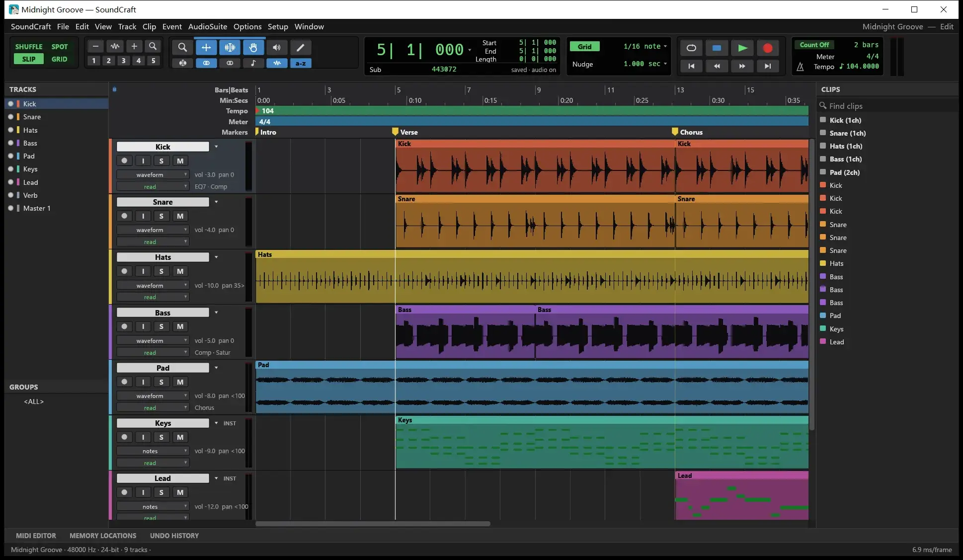Expand Pad track name options arrow

(216, 368)
